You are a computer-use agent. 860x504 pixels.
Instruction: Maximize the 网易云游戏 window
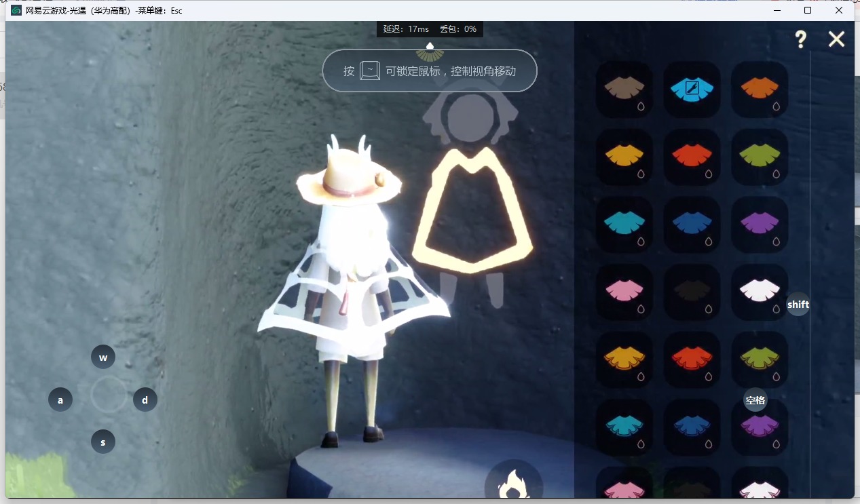click(808, 10)
